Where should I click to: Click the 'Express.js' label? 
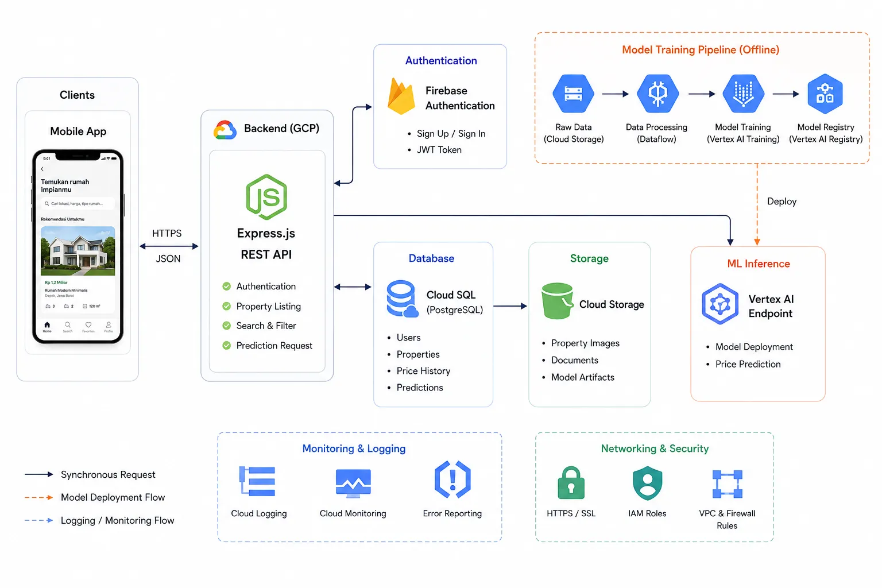[266, 233]
